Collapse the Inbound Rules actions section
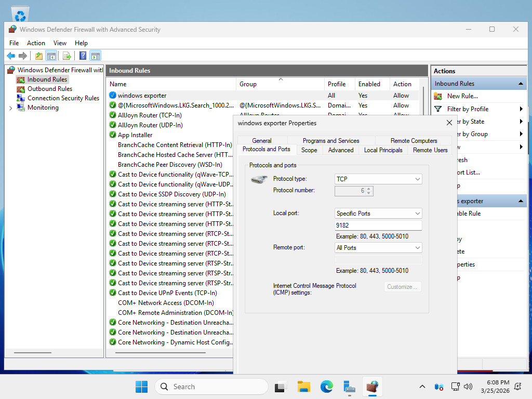The width and height of the screenshot is (532, 399). coord(521,84)
